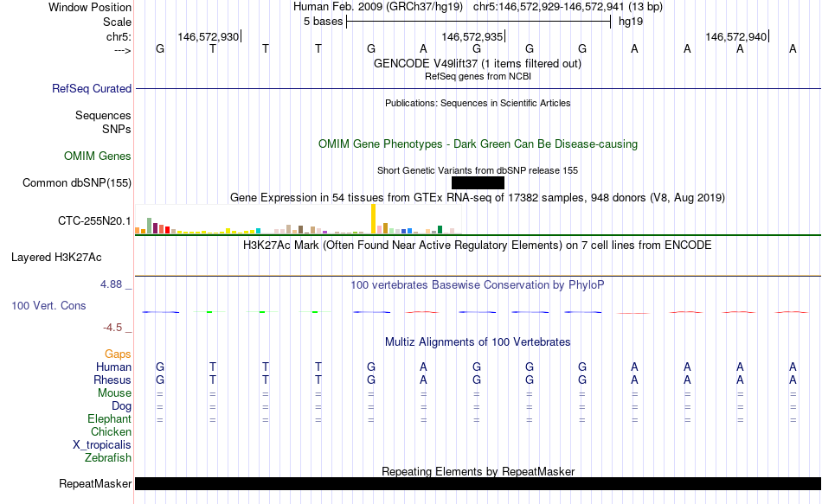This screenshot has height=504, width=822.
Task: Select the Mouse species label
Action: pos(114,393)
